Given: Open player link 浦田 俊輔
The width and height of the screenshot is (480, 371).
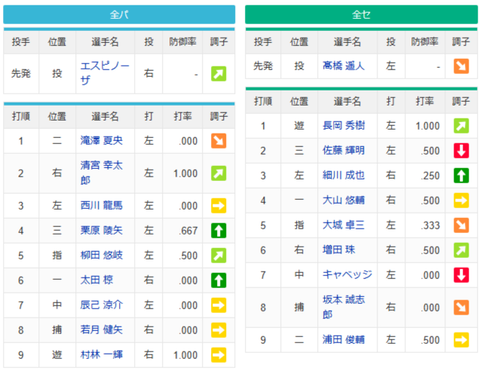Looking at the screenshot, I should point(343,340).
